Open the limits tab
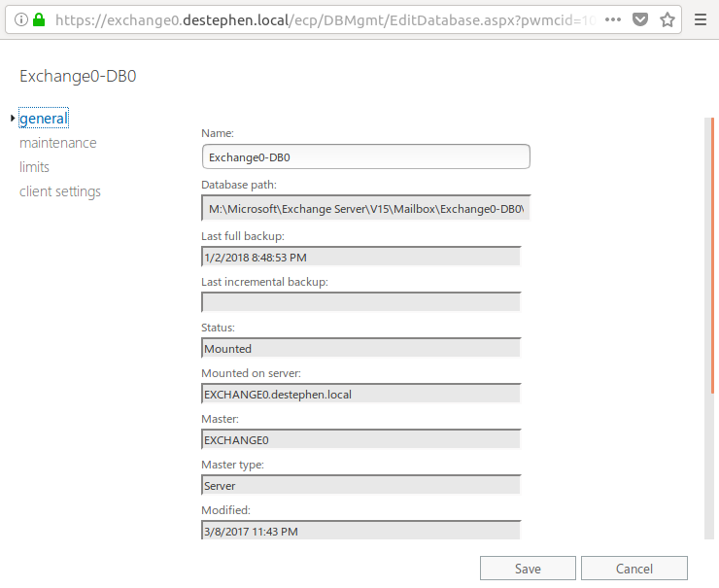Viewport: 719px width, 588px height. [34, 167]
